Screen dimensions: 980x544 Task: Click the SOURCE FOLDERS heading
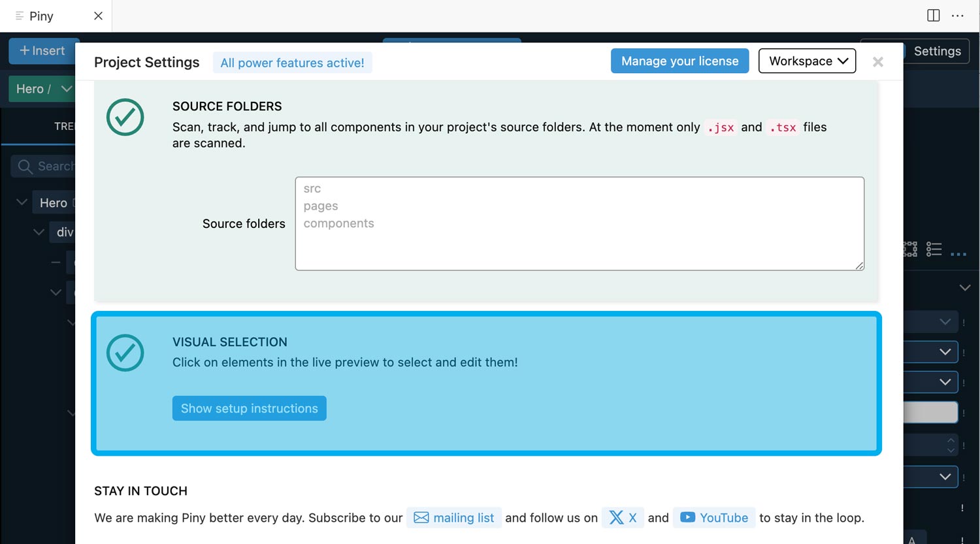coord(227,106)
